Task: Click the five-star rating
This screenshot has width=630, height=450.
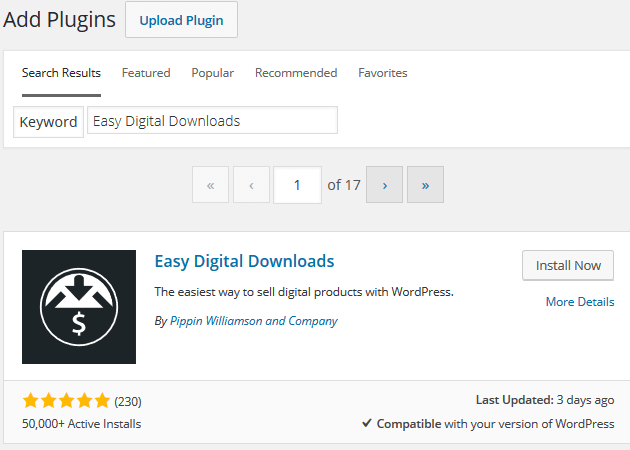Action: click(66, 401)
